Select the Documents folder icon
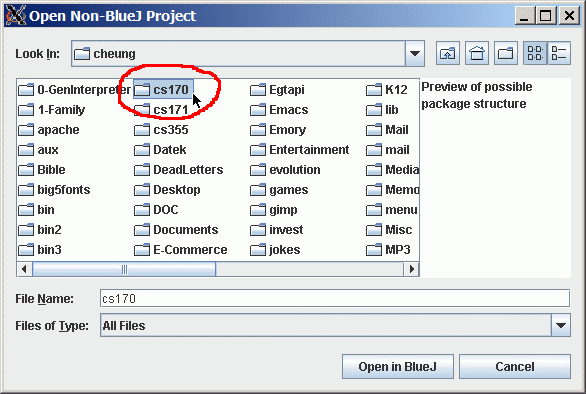 142,230
